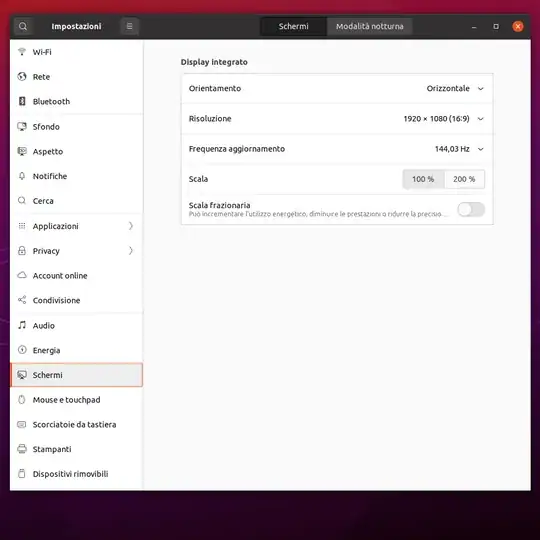The height and width of the screenshot is (540, 540).
Task: Click the Notifiche bell icon
Action: 22,176
